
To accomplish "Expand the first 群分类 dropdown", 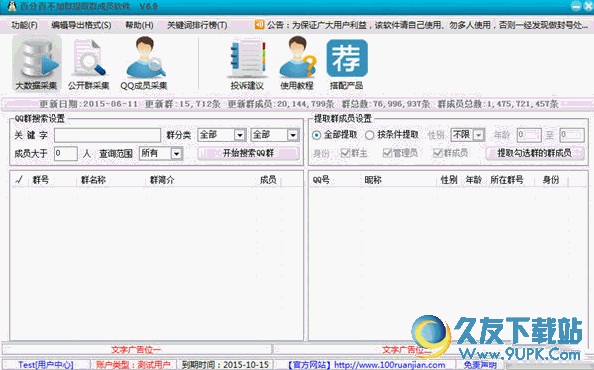I will 239,135.
